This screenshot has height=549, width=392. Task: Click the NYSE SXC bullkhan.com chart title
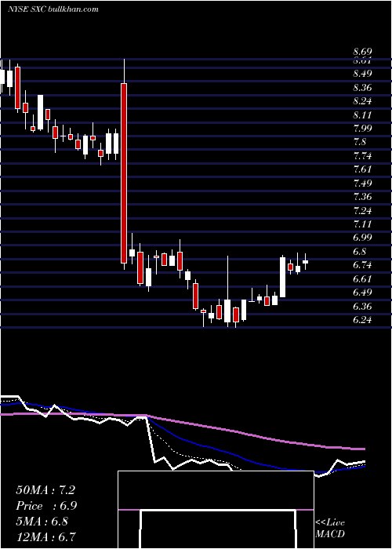[53, 9]
